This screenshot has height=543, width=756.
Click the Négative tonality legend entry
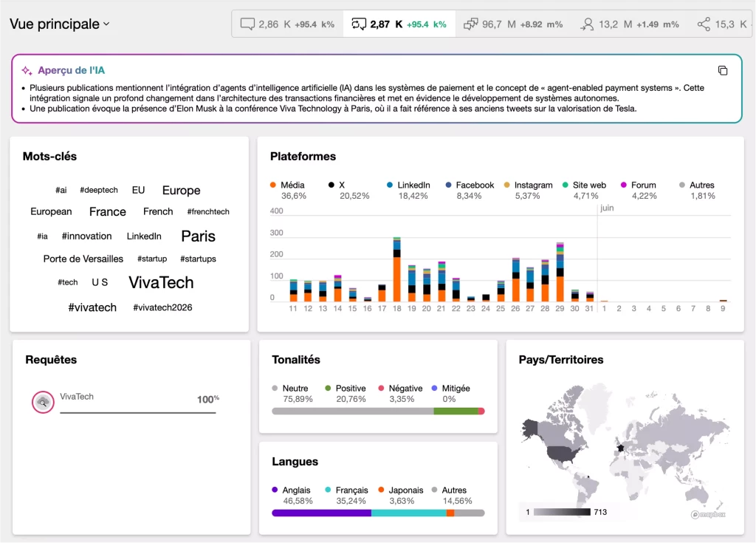coord(400,393)
